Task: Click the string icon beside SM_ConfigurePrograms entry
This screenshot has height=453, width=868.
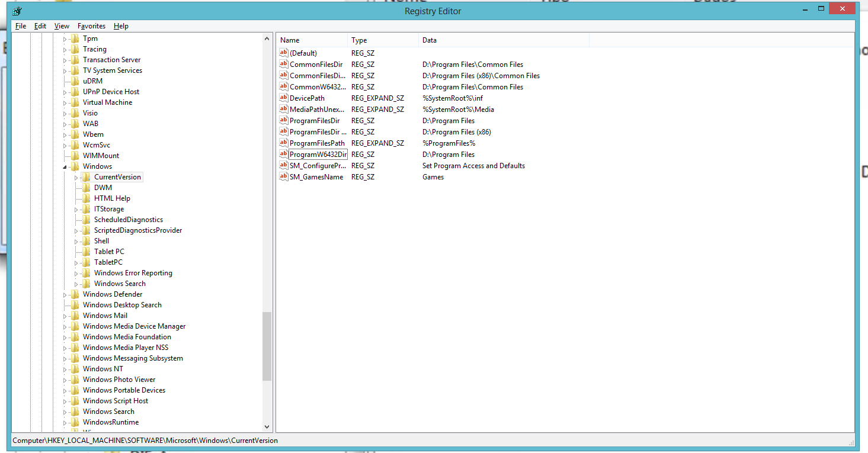Action: pyautogui.click(x=283, y=165)
